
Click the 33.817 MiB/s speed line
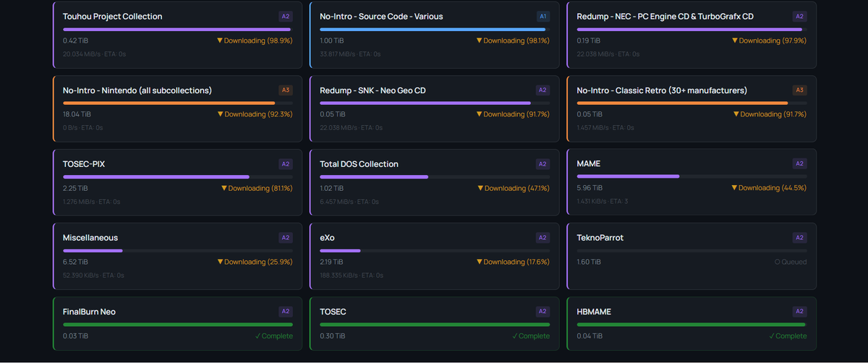350,54
